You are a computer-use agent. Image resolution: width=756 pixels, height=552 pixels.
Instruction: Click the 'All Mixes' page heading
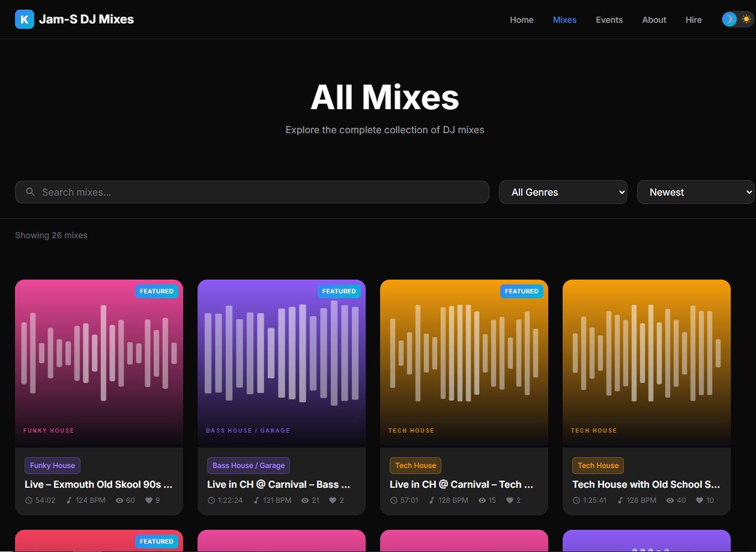click(x=385, y=97)
